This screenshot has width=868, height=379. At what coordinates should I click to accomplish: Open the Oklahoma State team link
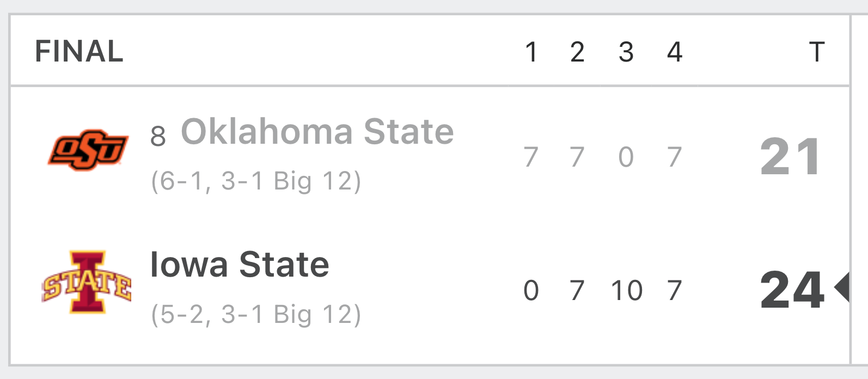(x=317, y=132)
